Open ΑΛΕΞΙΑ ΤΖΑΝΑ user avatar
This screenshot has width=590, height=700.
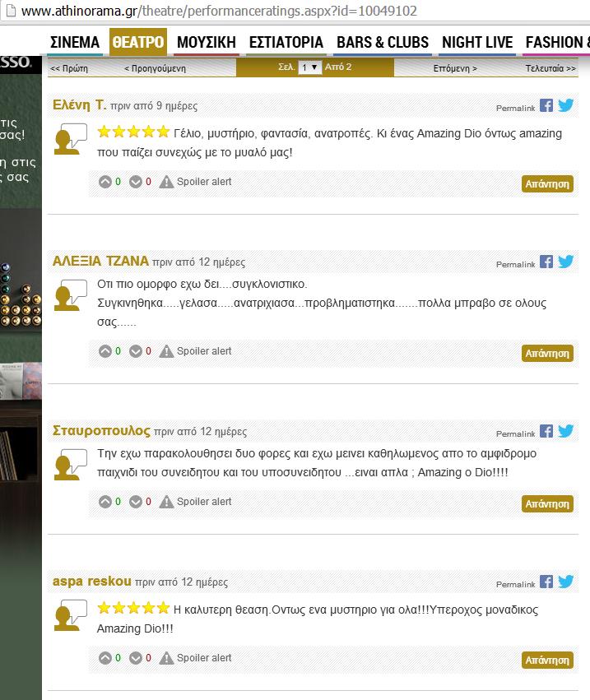(70, 295)
